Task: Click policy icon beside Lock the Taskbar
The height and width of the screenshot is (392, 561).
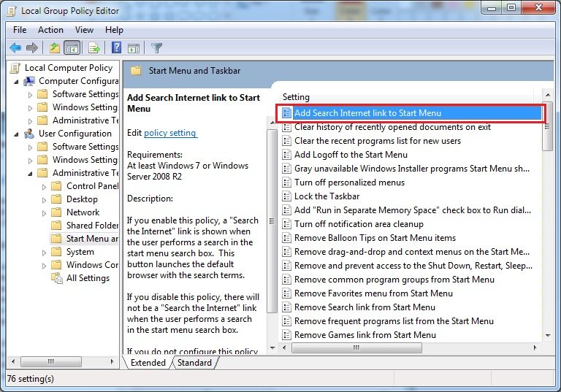Action: 286,196
